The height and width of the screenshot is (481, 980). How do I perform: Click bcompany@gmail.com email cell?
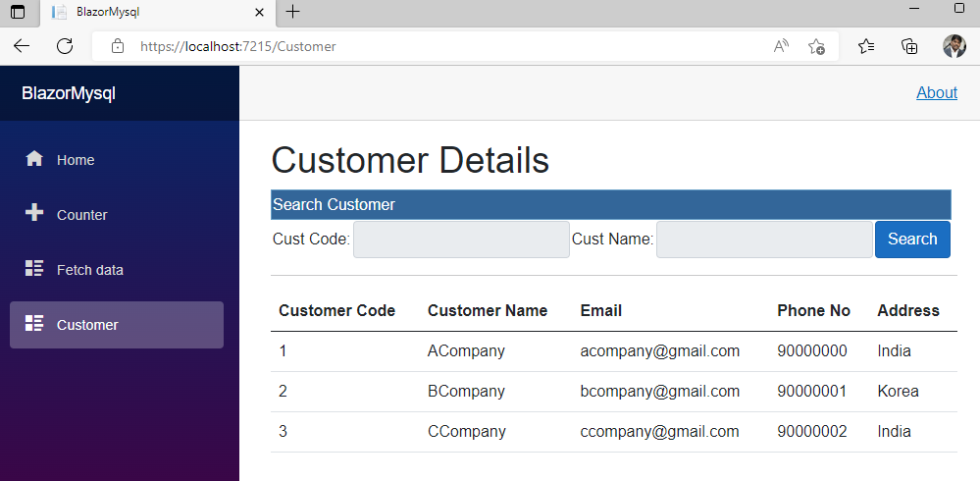(x=660, y=392)
